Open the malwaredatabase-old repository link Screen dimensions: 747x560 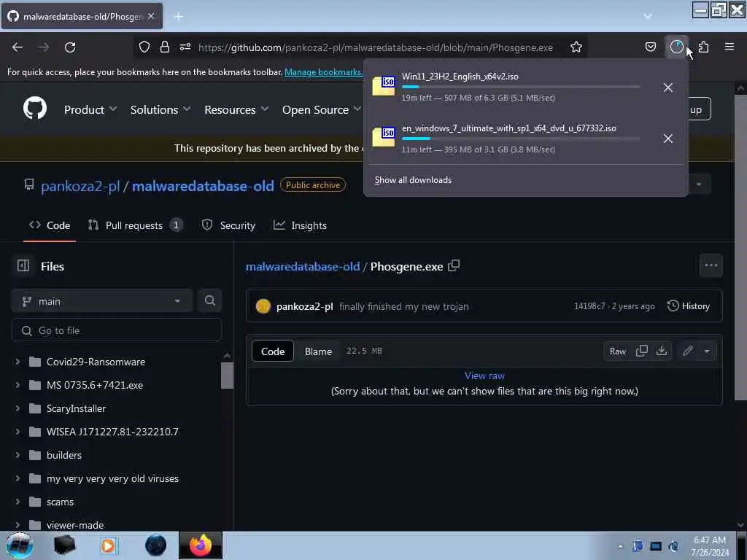[x=203, y=186]
